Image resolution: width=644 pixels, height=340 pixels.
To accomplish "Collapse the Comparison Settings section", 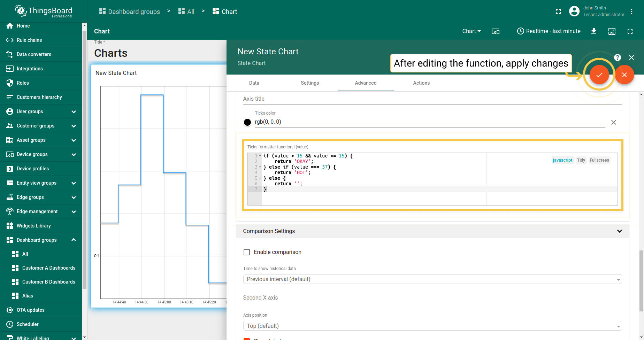I will point(619,231).
